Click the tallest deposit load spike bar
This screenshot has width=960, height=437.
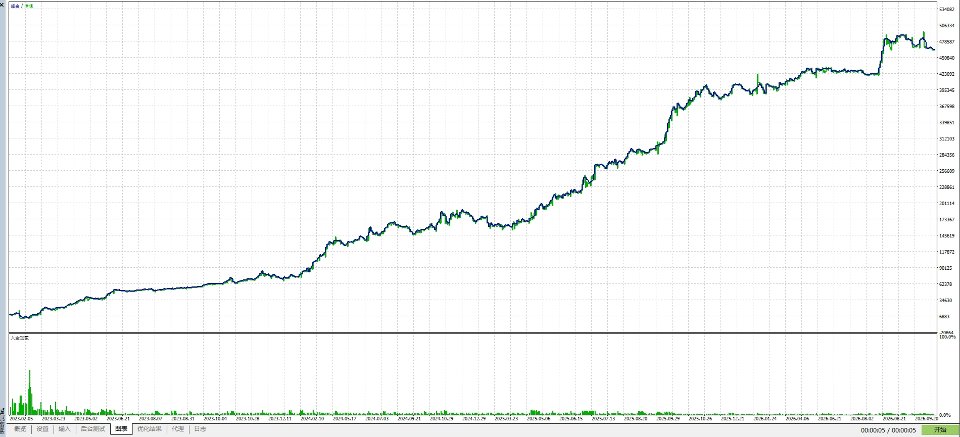tap(29, 392)
